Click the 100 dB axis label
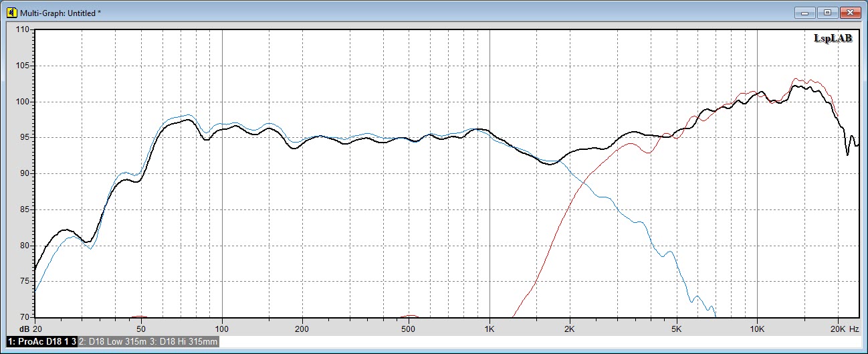 [23, 102]
